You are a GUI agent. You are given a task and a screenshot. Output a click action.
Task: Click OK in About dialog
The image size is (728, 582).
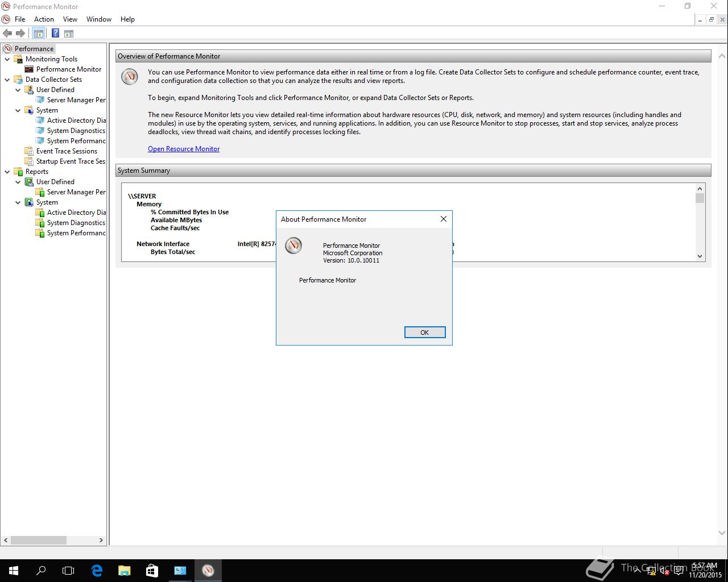pyautogui.click(x=425, y=332)
